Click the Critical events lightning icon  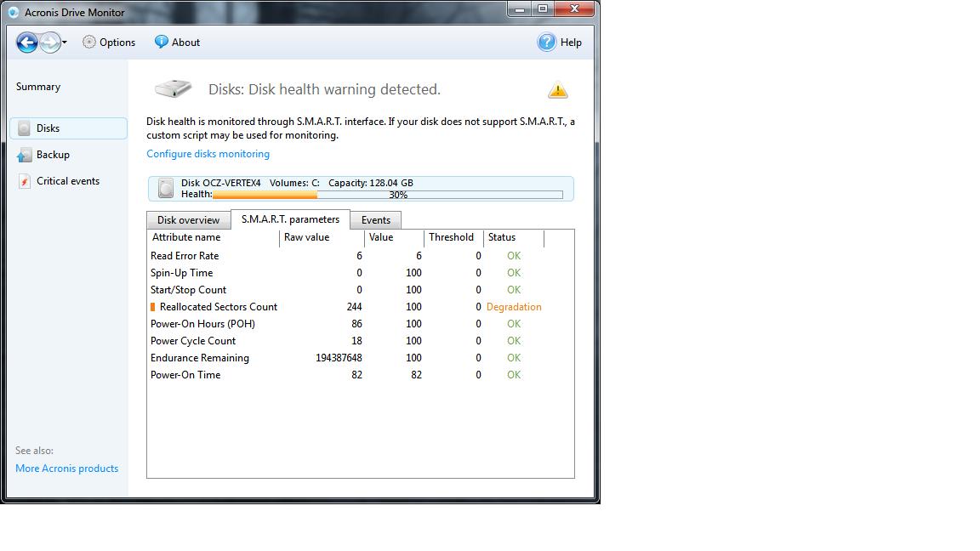pyautogui.click(x=24, y=181)
